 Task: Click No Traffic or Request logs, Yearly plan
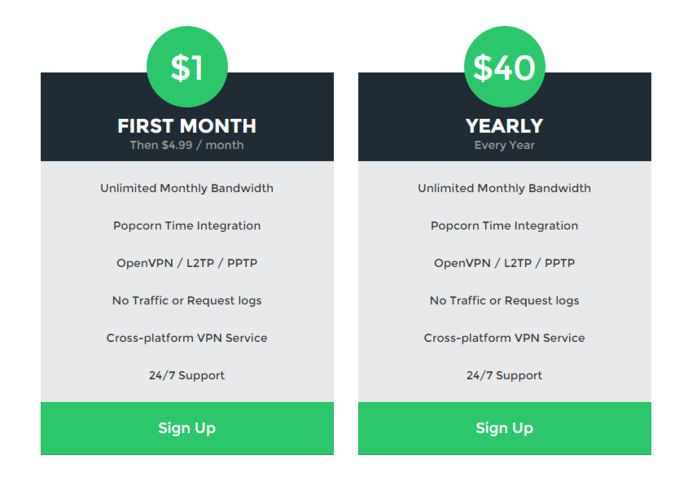505,301
